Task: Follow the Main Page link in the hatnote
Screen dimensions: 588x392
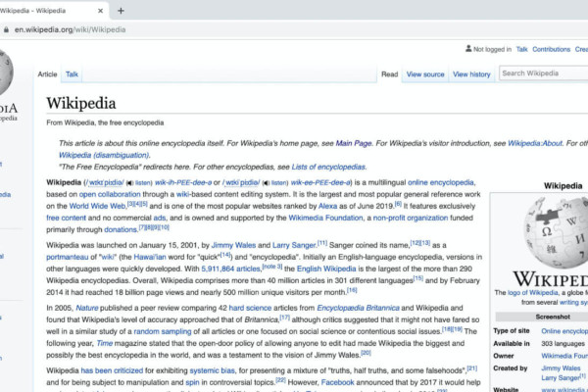Action: pyautogui.click(x=353, y=142)
